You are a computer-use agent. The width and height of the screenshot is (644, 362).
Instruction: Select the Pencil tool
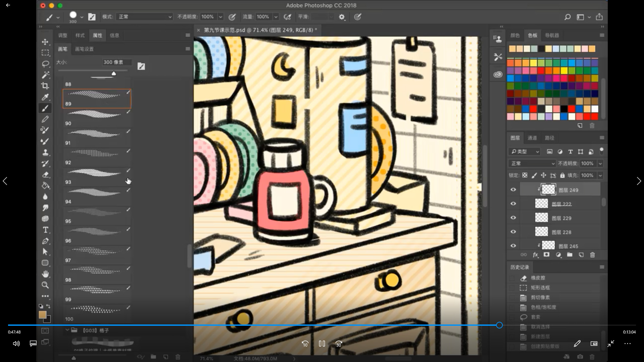click(x=45, y=119)
